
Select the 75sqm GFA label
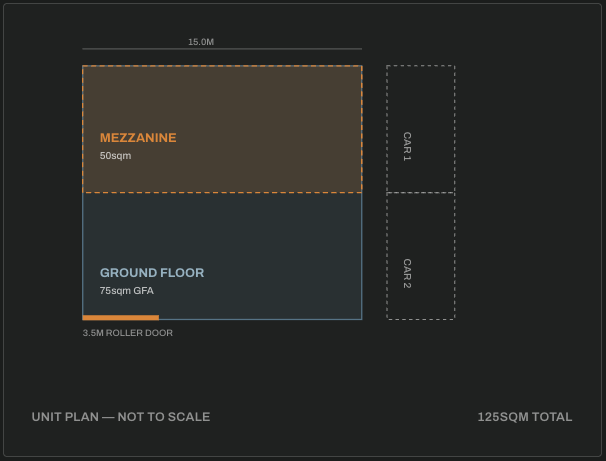[x=126, y=291]
